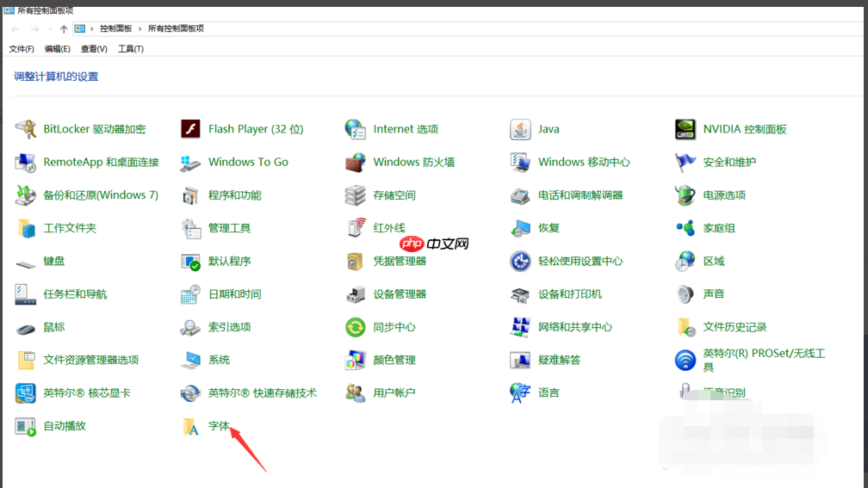Click the 程序和功能 icon
The width and height of the screenshot is (868, 488).
pos(190,195)
